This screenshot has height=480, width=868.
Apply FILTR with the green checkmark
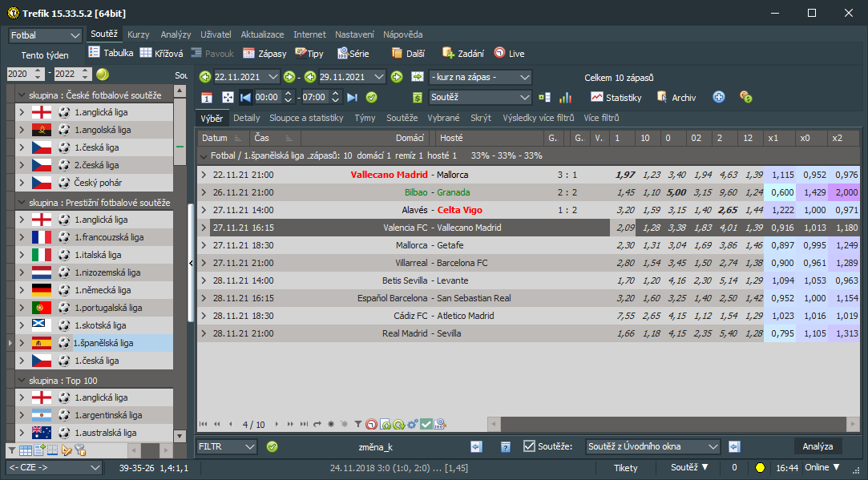pyautogui.click(x=272, y=447)
